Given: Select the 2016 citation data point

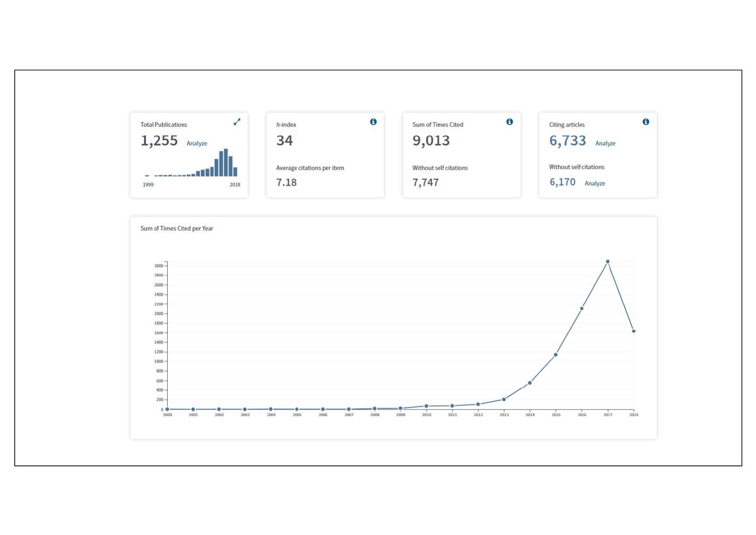Looking at the screenshot, I should tap(582, 308).
